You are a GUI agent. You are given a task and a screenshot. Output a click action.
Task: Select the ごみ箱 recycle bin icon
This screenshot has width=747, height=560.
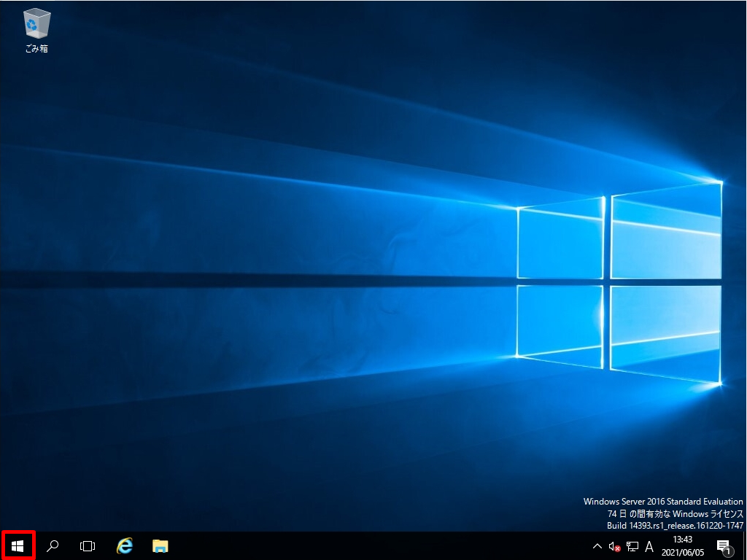pyautogui.click(x=36, y=31)
